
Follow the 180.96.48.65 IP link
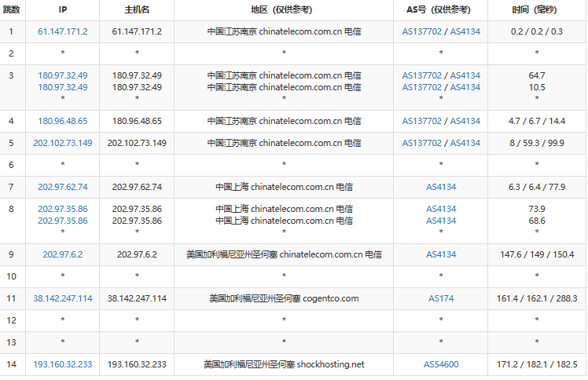63,121
